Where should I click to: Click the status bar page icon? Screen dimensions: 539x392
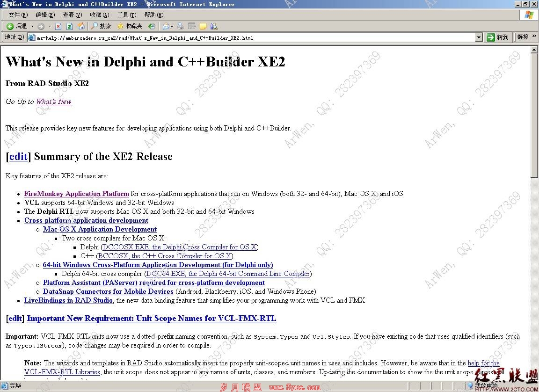click(x=5, y=386)
